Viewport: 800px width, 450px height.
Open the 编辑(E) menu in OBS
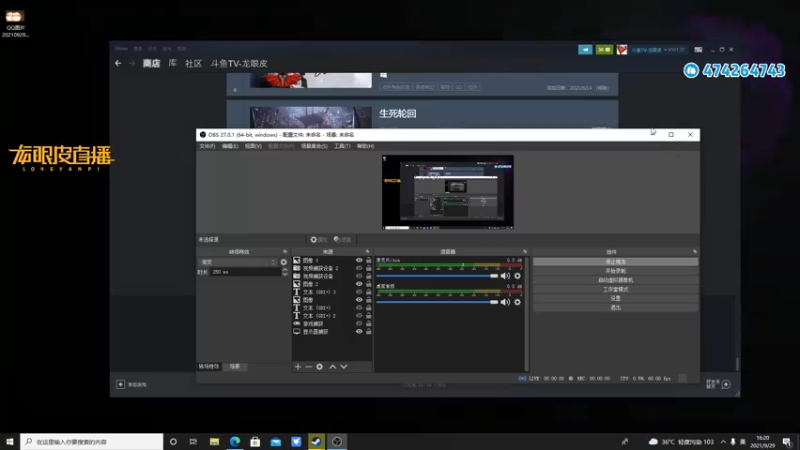[230, 146]
